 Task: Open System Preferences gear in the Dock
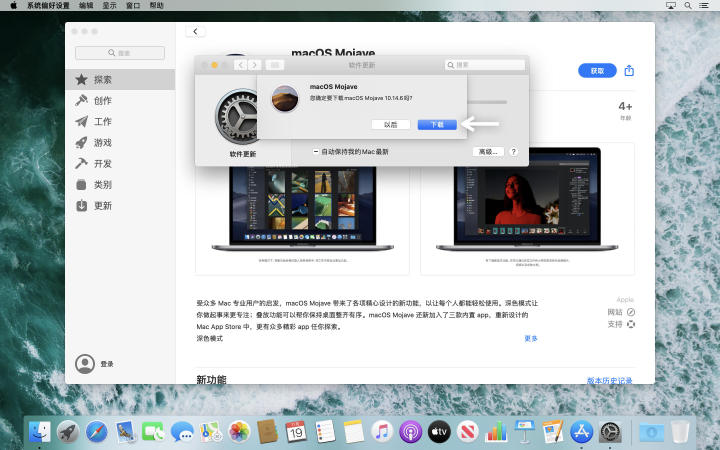(x=610, y=432)
